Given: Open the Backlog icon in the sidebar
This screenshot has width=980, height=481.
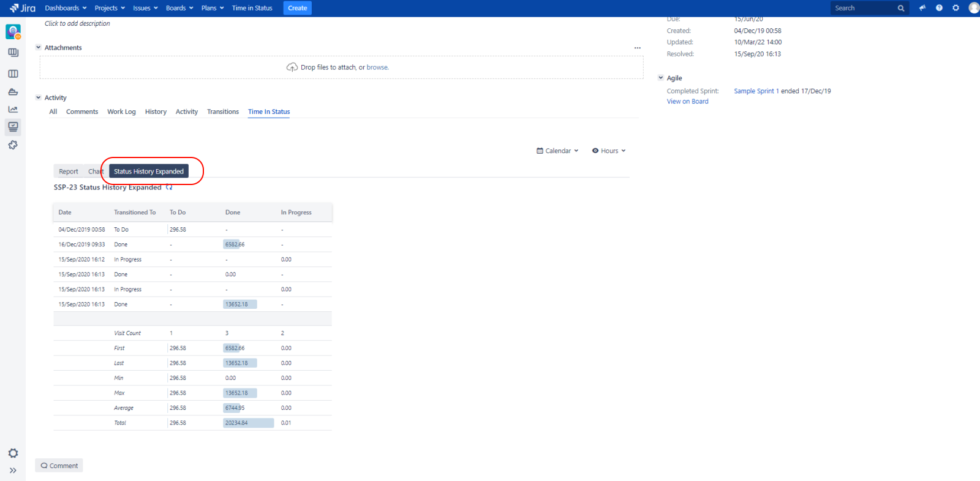Looking at the screenshot, I should pos(13,53).
